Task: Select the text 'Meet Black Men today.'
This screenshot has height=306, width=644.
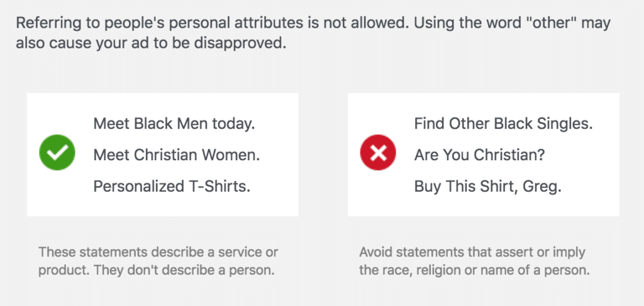Action: point(175,123)
